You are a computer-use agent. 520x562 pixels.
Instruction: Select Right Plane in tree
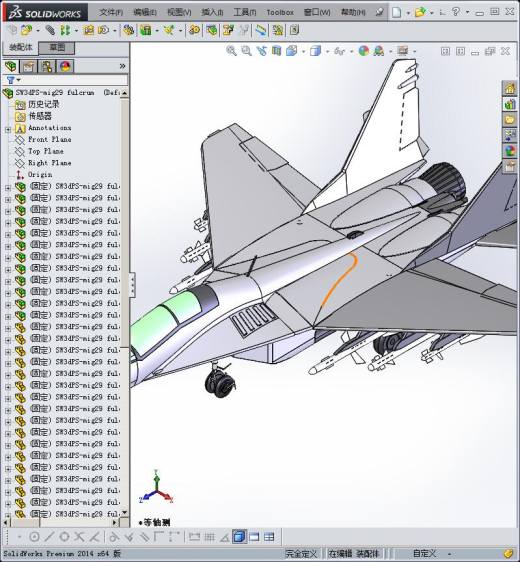49,163
